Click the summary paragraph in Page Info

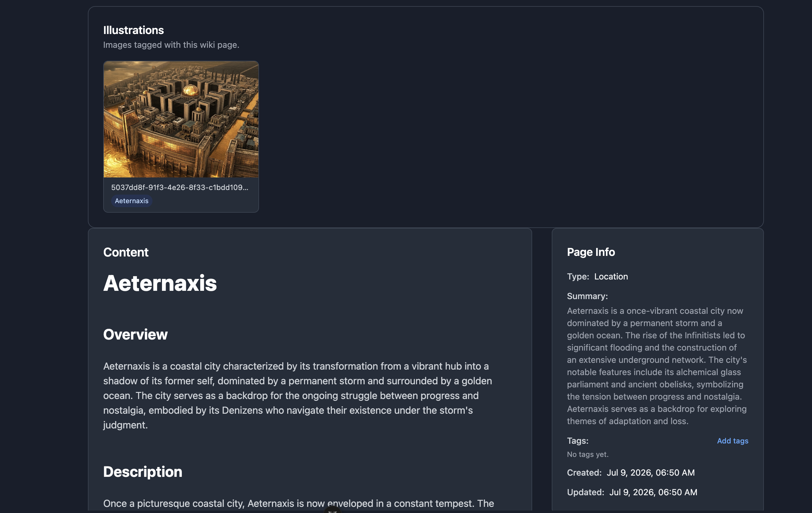pos(657,366)
